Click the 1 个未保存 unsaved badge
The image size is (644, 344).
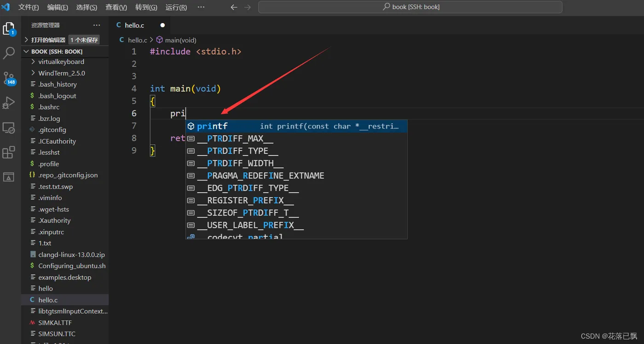point(84,40)
